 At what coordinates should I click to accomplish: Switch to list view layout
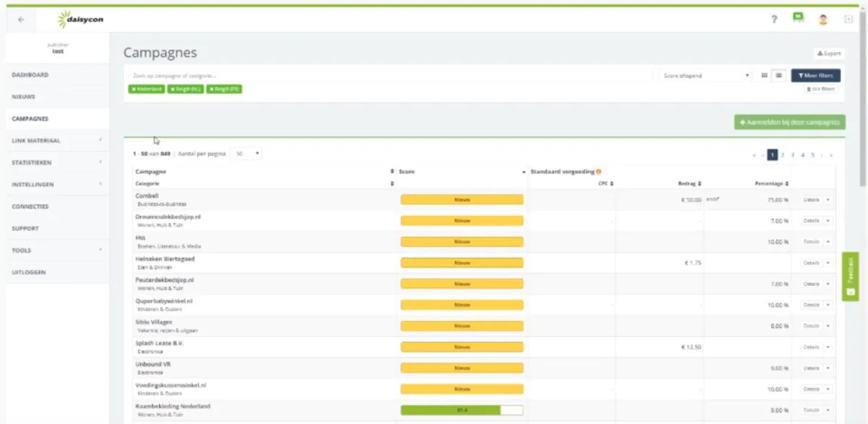point(779,75)
